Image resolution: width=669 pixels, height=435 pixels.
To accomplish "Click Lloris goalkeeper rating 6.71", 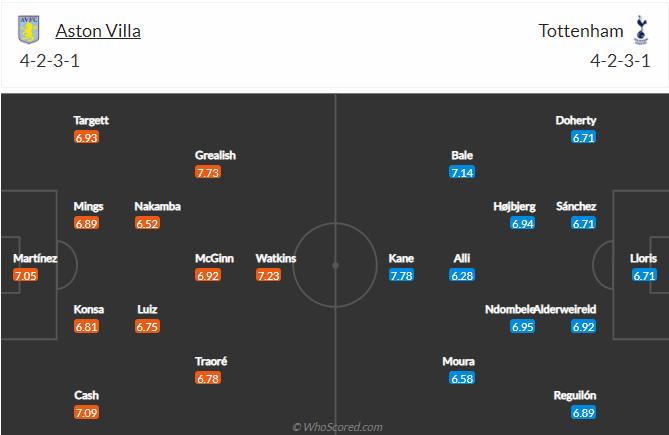I will 643,275.
